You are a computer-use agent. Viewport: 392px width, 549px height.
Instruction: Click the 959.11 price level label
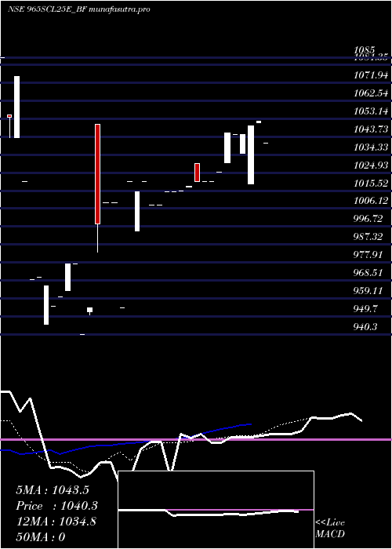368,291
